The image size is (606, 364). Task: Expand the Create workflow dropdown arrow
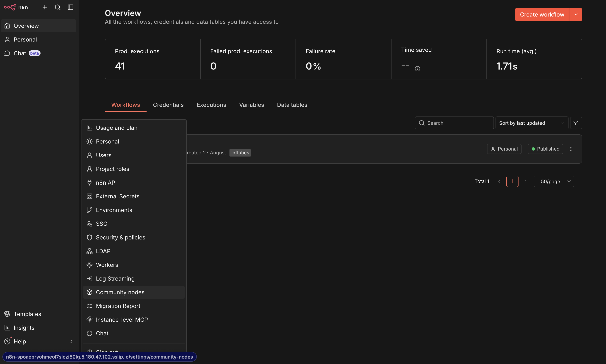(x=576, y=15)
